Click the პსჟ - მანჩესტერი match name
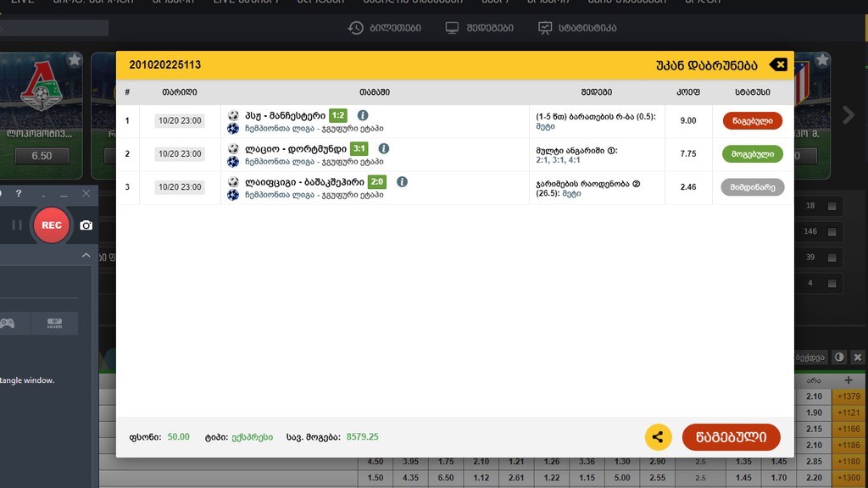The image size is (868, 488). (285, 115)
